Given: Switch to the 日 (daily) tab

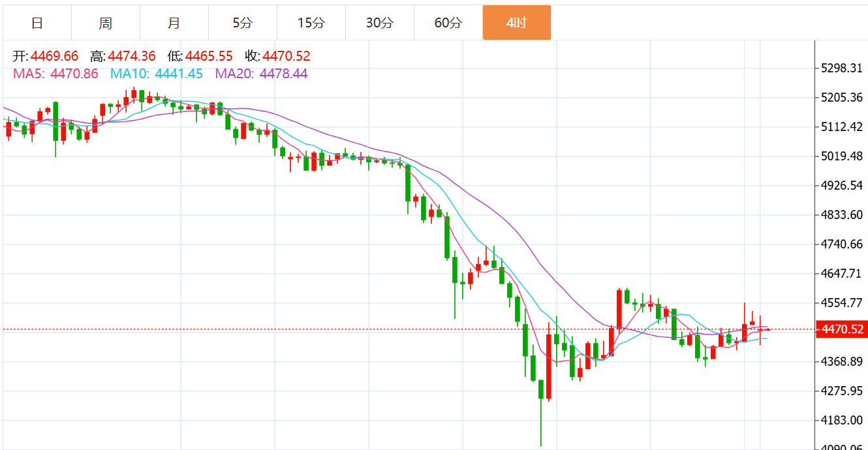Looking at the screenshot, I should (x=37, y=23).
